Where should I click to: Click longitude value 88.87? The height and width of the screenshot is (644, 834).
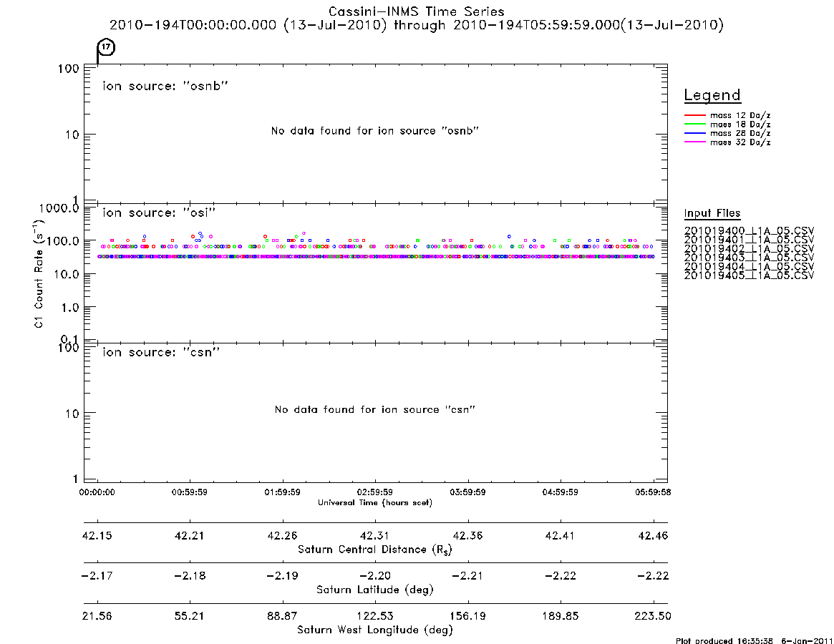pos(283,616)
